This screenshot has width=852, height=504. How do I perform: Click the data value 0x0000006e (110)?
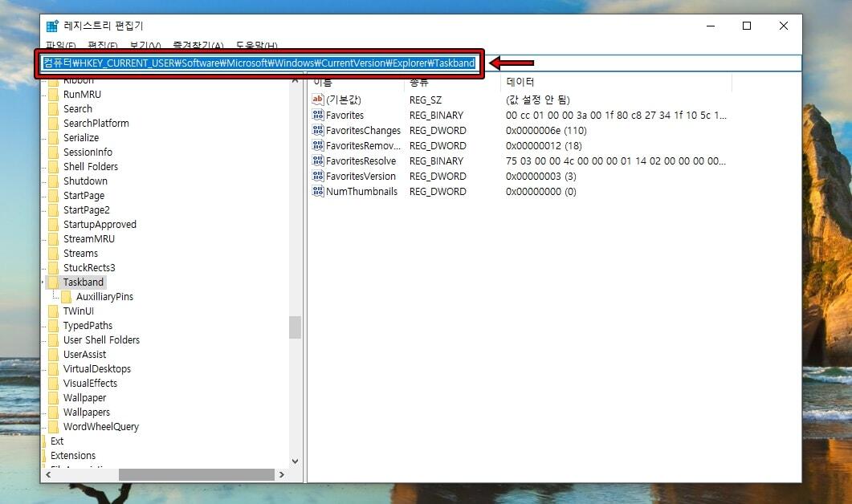click(x=546, y=130)
